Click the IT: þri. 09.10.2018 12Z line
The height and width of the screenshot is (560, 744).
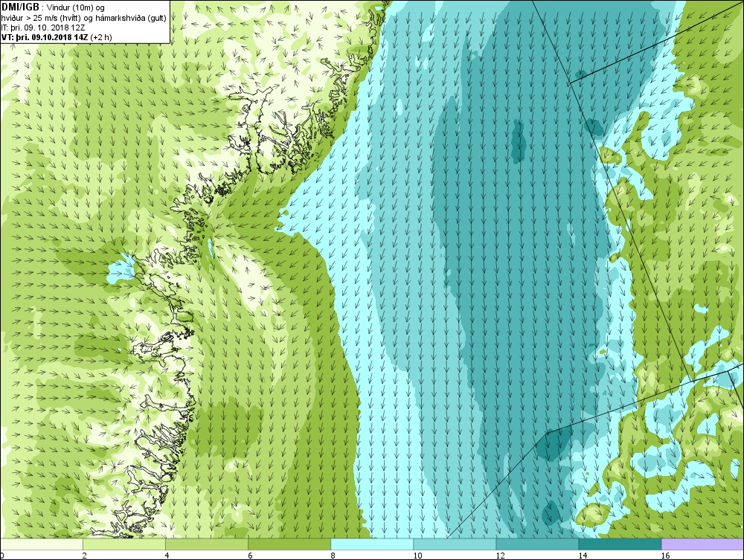pos(43,27)
